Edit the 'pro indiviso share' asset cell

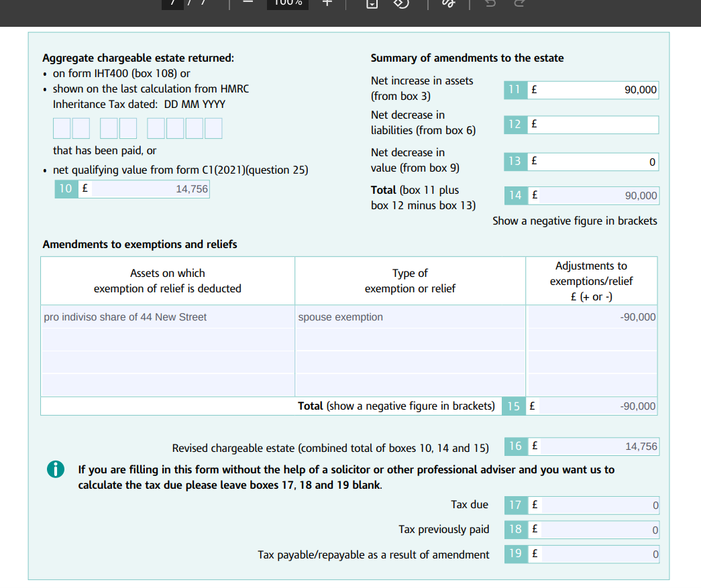(x=167, y=317)
